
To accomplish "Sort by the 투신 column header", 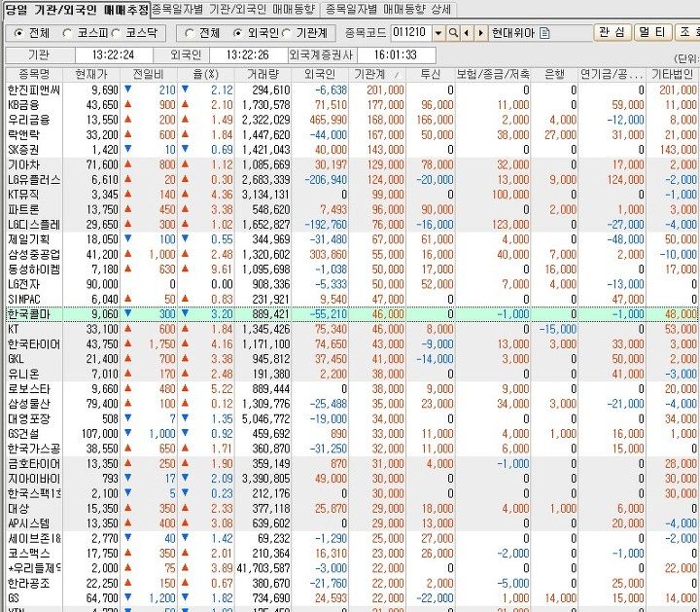I will coord(431,74).
